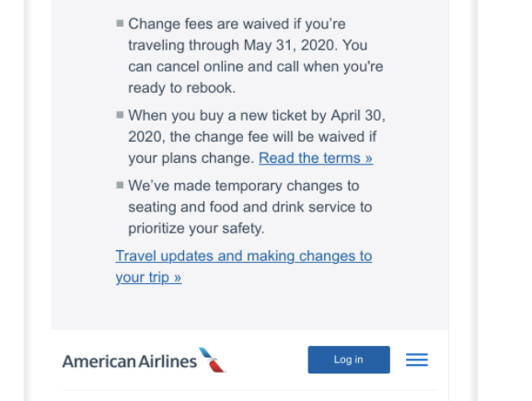Click the "We've made temporary changes" line
This screenshot has width=532, height=401.
pyautogui.click(x=244, y=186)
